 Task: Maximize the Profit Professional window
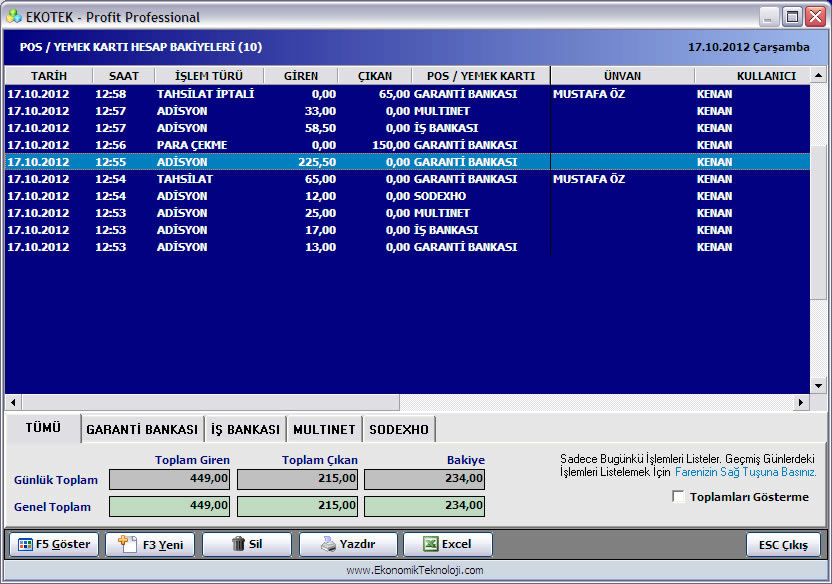tap(792, 17)
